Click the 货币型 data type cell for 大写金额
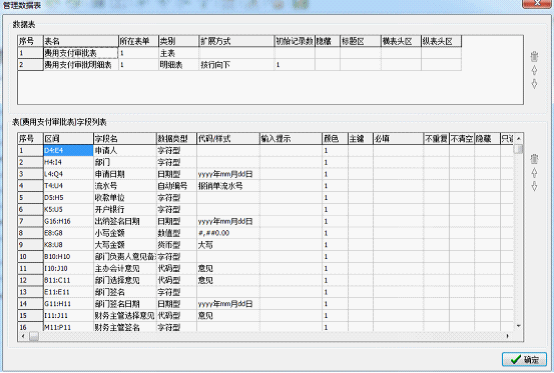This screenshot has width=554, height=373. pos(176,244)
